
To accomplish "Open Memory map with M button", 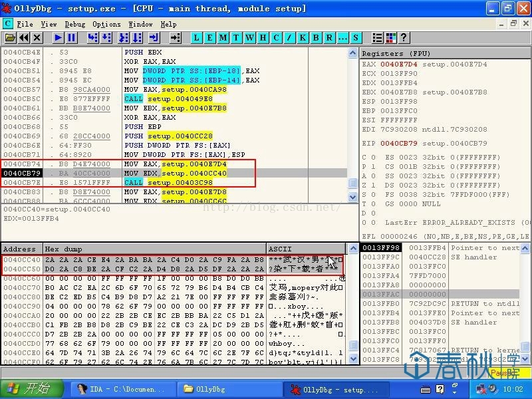I will click(223, 37).
